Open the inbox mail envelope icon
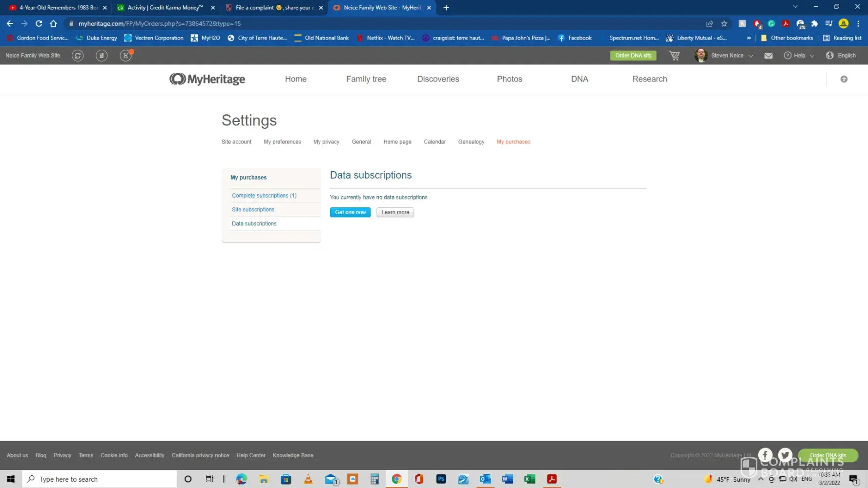Image resolution: width=868 pixels, height=488 pixels. click(x=768, y=56)
